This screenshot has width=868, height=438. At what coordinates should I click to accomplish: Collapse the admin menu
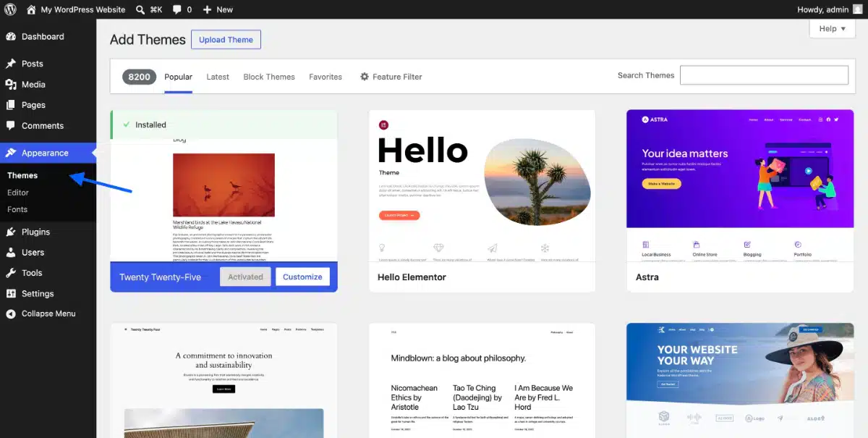pyautogui.click(x=48, y=313)
